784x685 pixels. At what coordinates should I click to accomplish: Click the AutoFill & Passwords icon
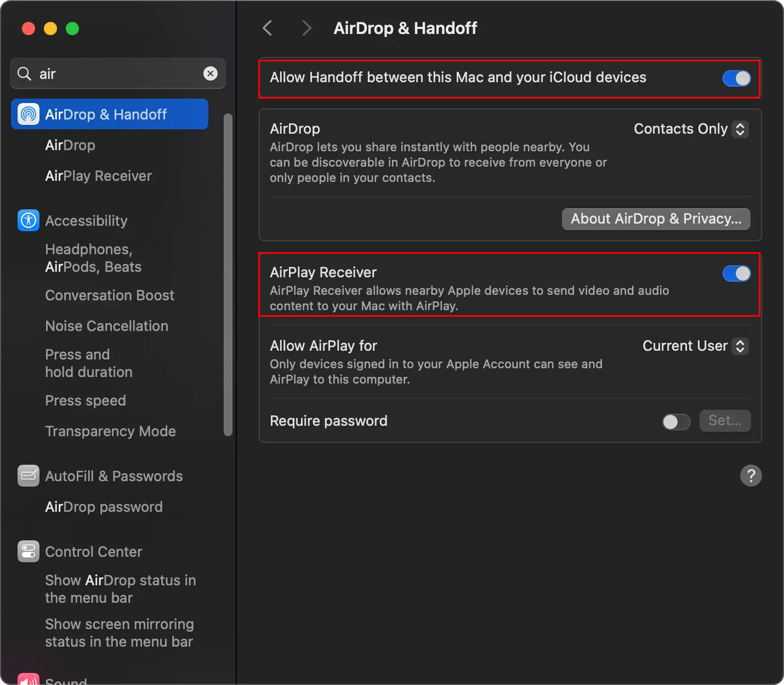[x=29, y=476]
